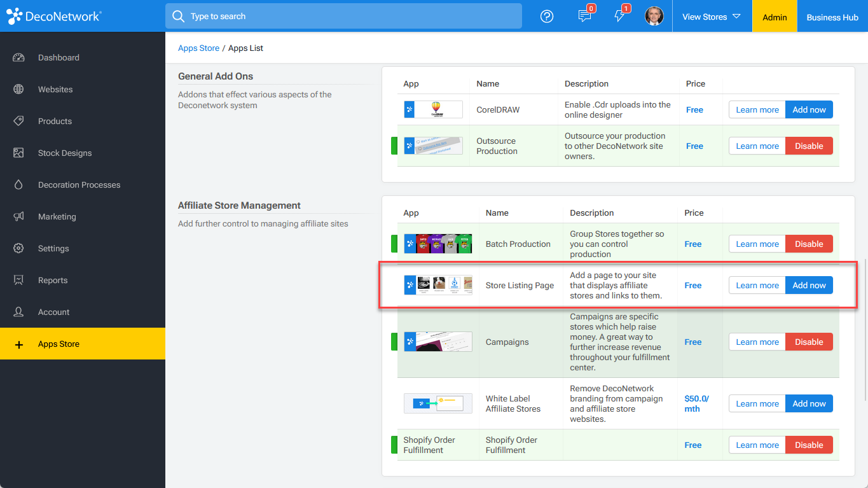
Task: Disable the Campaigns app
Action: coord(809,342)
